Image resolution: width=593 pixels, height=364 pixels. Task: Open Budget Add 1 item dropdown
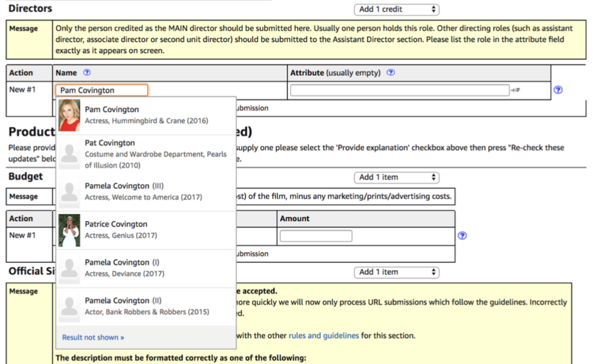(396, 177)
